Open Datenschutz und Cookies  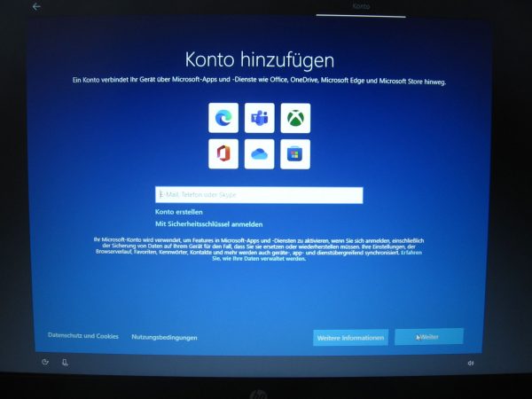(x=83, y=336)
